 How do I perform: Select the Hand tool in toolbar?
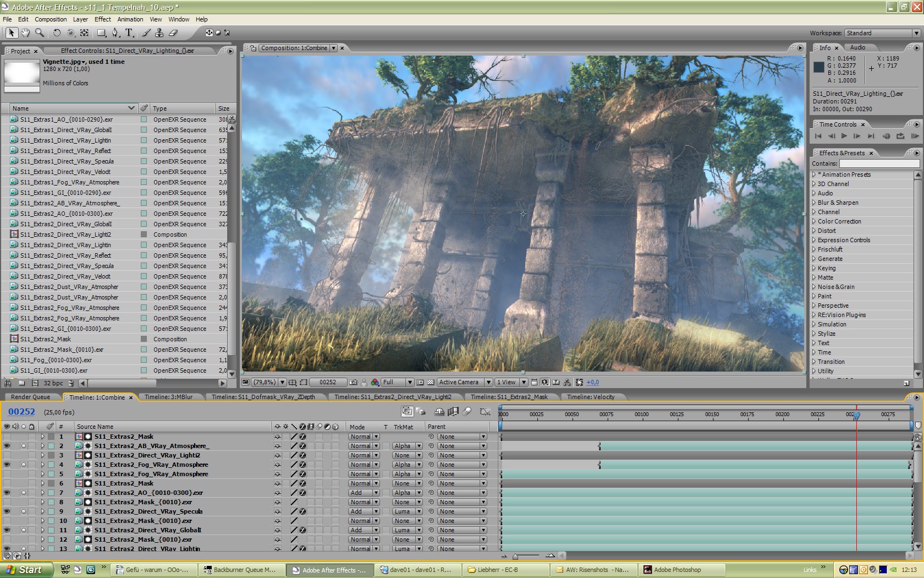(25, 33)
